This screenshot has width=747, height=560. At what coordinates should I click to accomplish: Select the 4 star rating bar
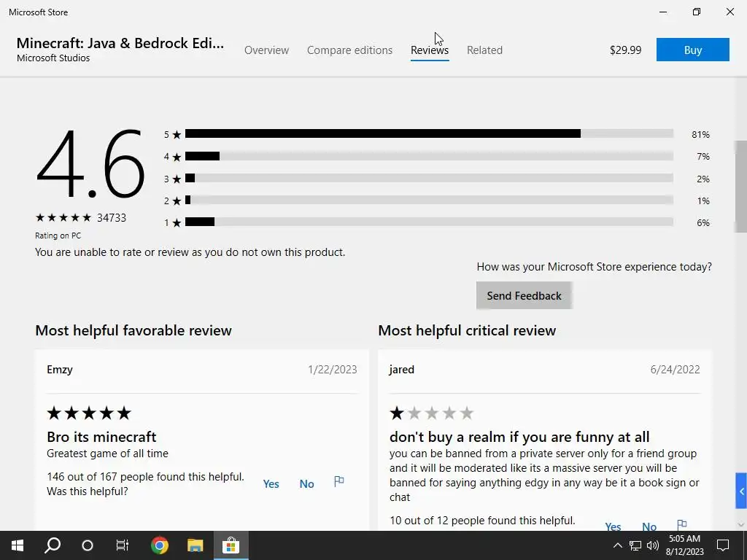point(429,156)
